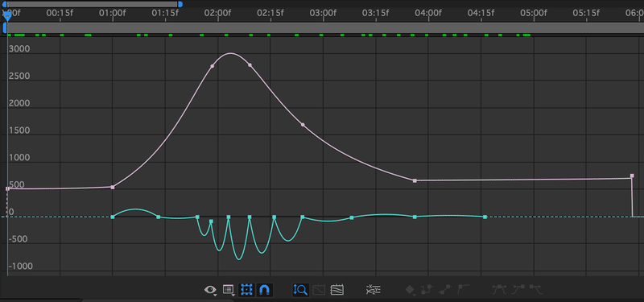The image size is (644, 302).
Task: Click the Easy Ease Out icon
Action: 535,289
